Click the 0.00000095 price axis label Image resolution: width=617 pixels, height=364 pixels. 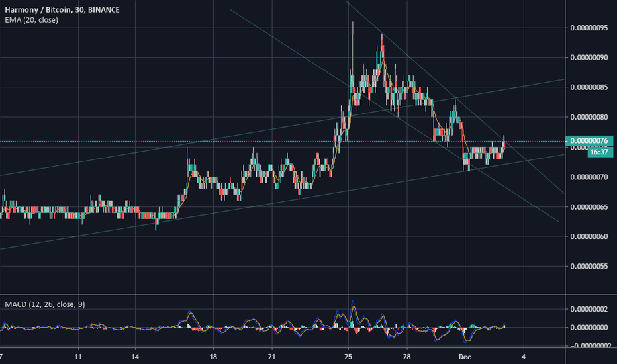click(x=589, y=28)
